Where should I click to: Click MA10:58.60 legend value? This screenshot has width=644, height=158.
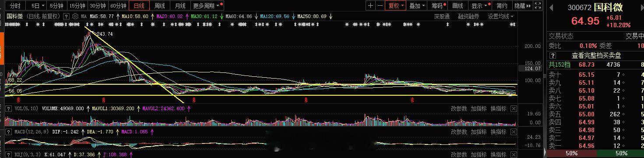(134, 16)
